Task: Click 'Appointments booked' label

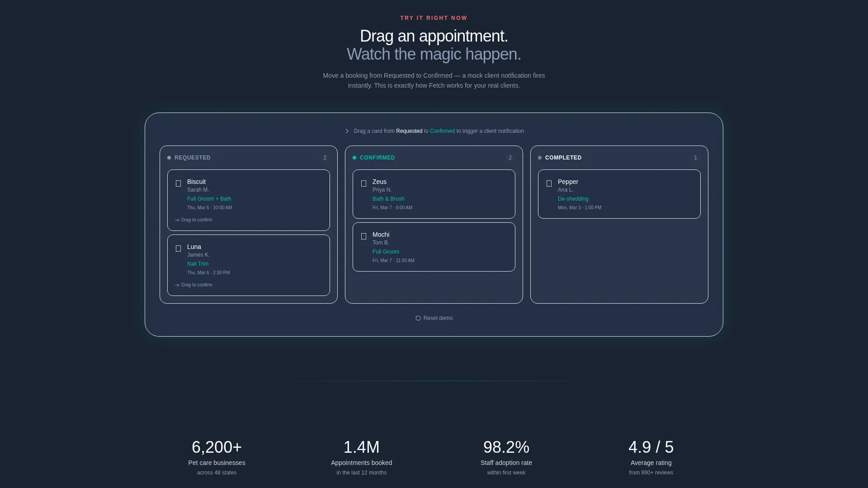Action: point(362,463)
